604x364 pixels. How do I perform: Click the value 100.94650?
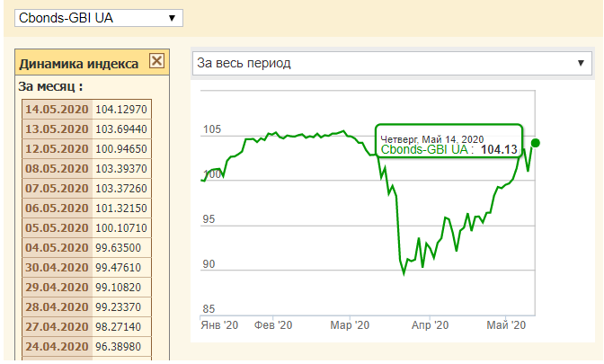coord(121,148)
